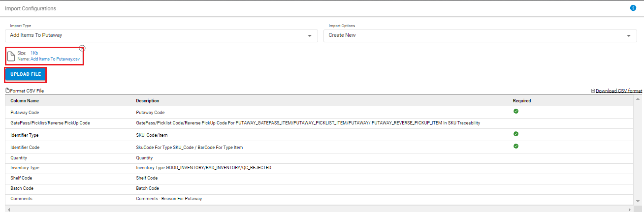Select the Add Items To Putaway combo box

click(x=161, y=35)
